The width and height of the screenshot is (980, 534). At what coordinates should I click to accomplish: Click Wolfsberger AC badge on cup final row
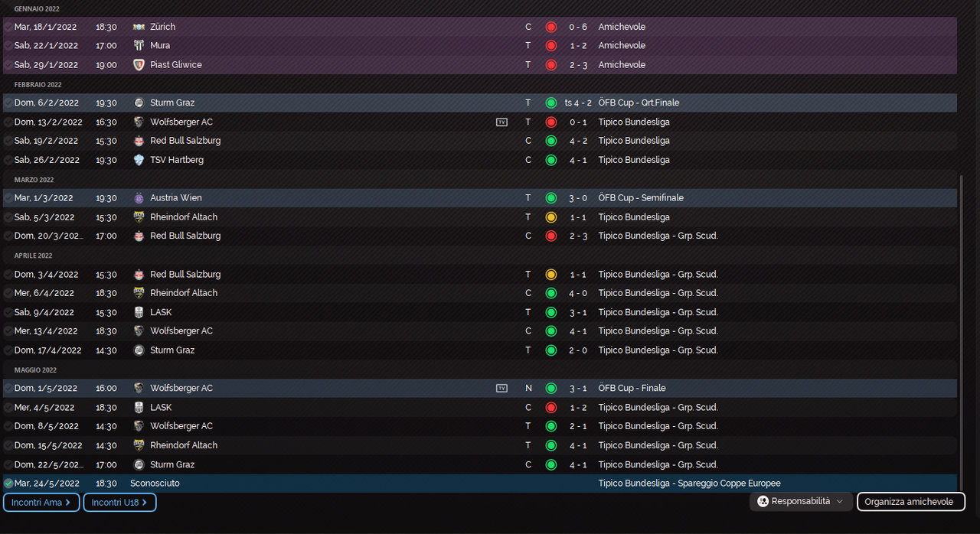[x=139, y=388]
